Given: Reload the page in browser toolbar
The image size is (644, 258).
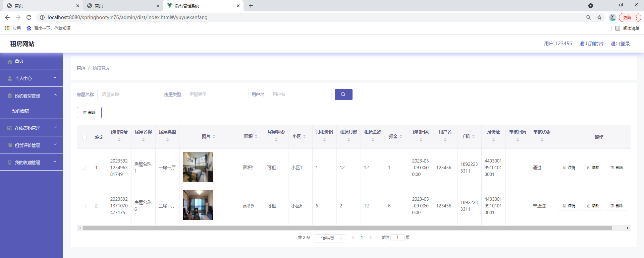Looking at the screenshot, I should click(x=29, y=17).
